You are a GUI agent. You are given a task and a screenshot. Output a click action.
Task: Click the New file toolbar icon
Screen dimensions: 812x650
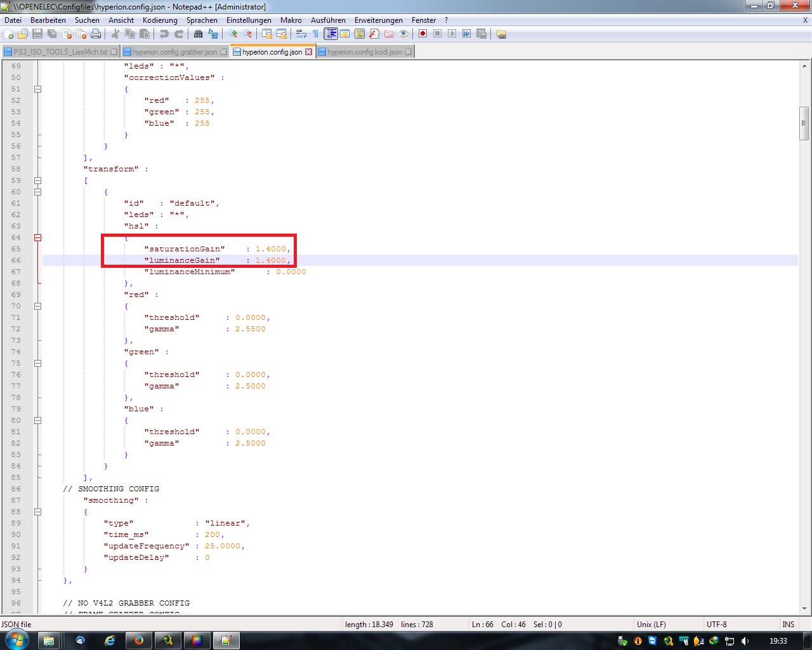9,34
